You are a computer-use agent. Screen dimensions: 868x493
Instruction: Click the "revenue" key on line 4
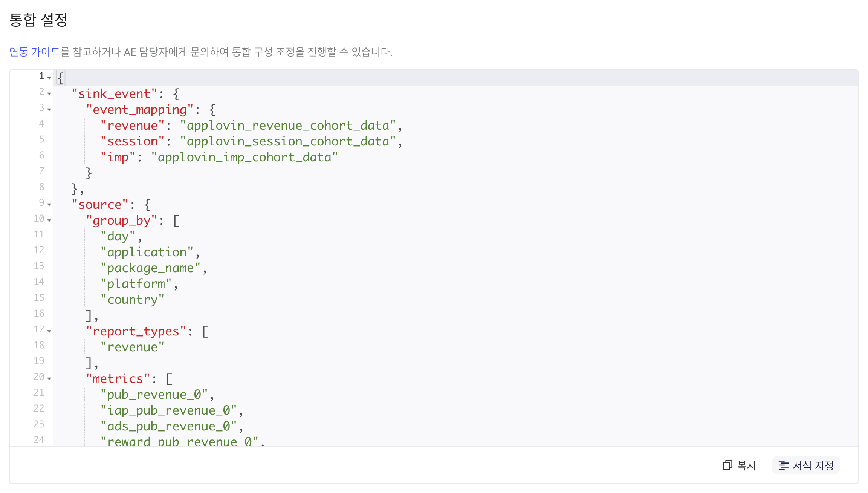(x=132, y=125)
